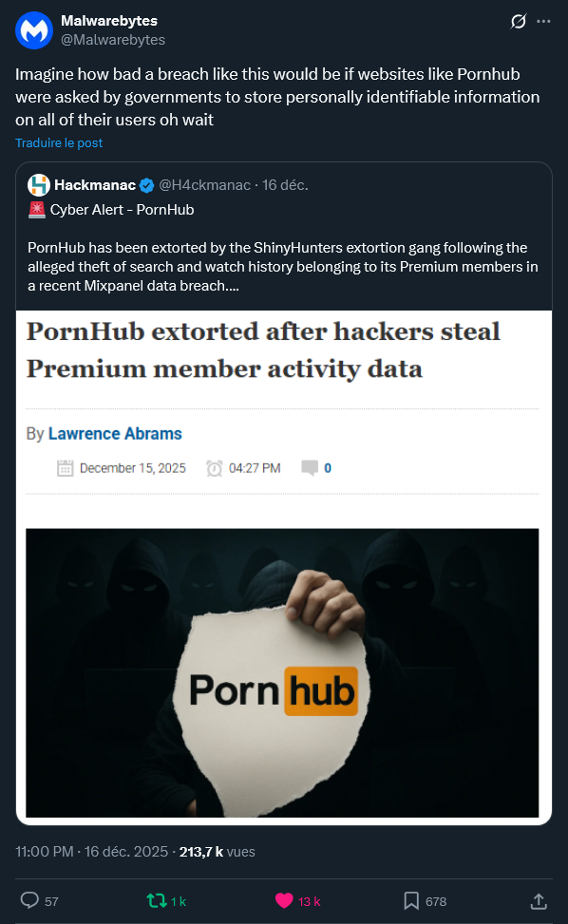Toggle the pink heart like button
This screenshot has height=924, width=568.
tap(284, 900)
